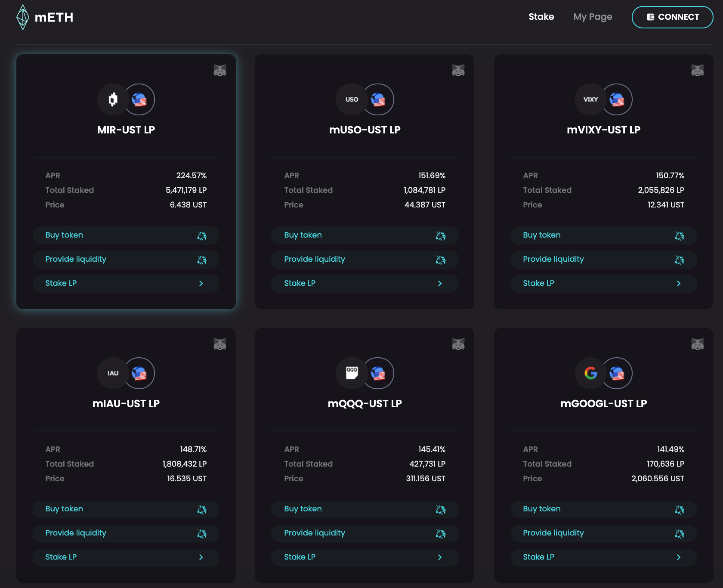This screenshot has width=723, height=588.
Task: Click the 150.77% APR value
Action: [x=670, y=176]
